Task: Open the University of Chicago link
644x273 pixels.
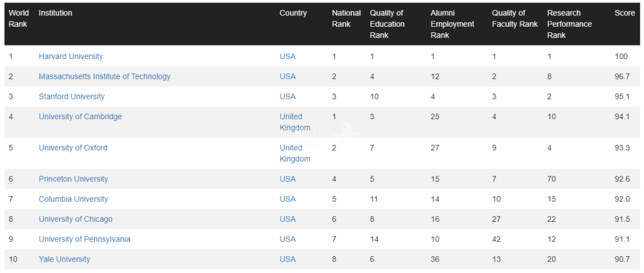Action: 76,219
